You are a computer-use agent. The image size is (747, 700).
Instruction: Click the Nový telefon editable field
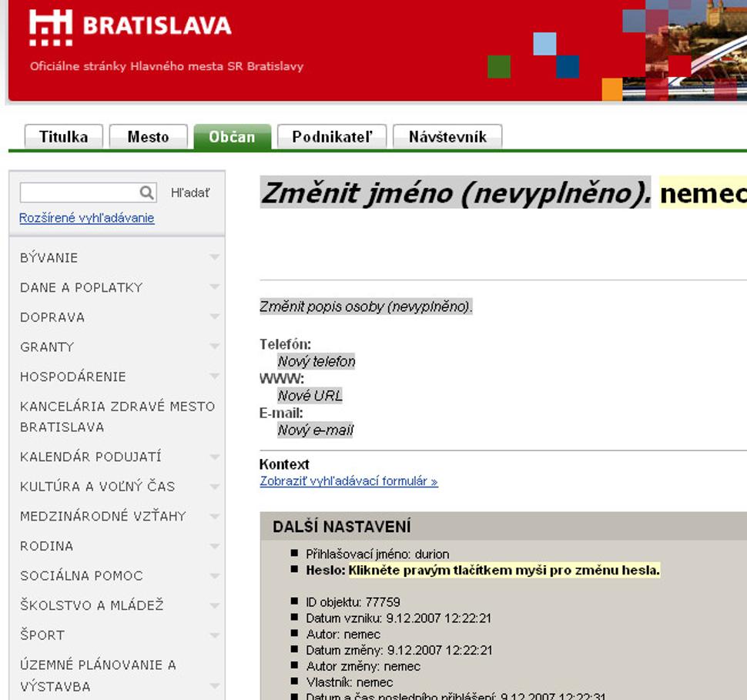pyautogui.click(x=317, y=361)
